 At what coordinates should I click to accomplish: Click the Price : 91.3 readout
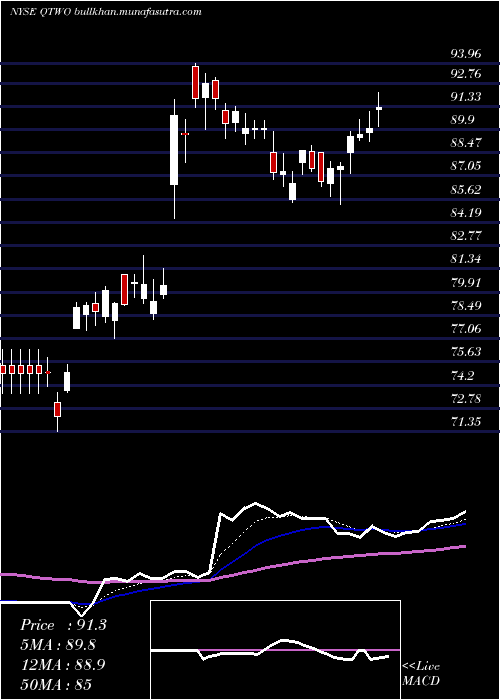pos(63,625)
